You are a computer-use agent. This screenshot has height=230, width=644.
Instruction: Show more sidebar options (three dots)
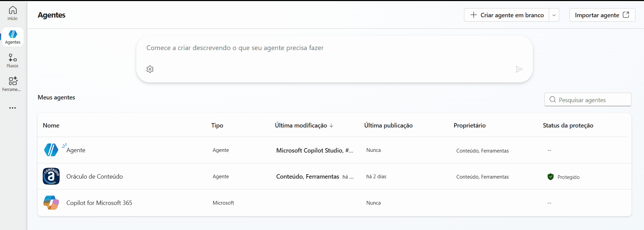tap(13, 108)
